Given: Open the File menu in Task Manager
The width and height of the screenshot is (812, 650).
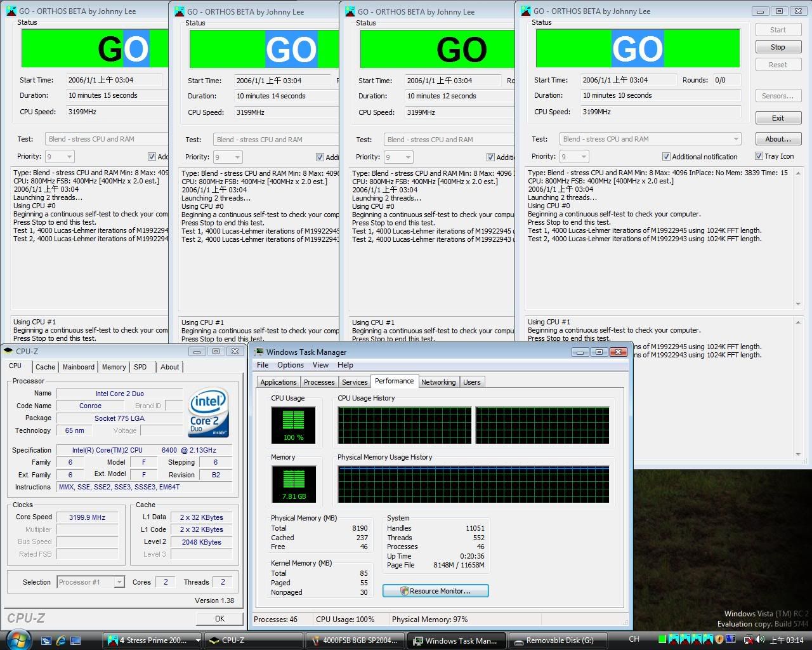Looking at the screenshot, I should coord(263,365).
